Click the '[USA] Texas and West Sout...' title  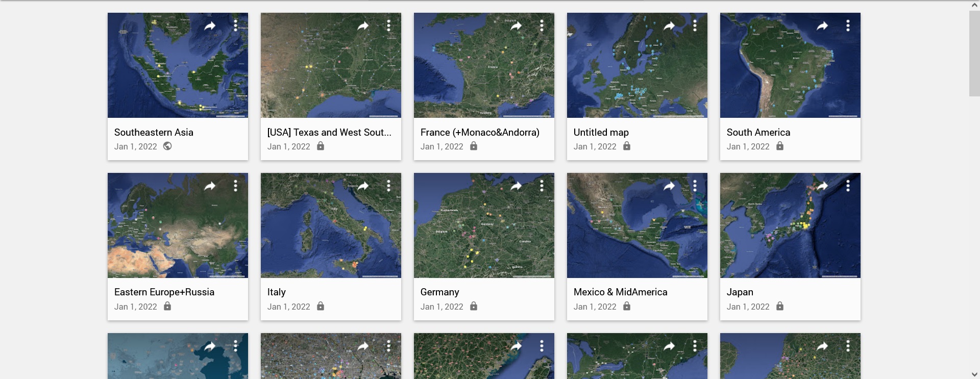pyautogui.click(x=329, y=132)
